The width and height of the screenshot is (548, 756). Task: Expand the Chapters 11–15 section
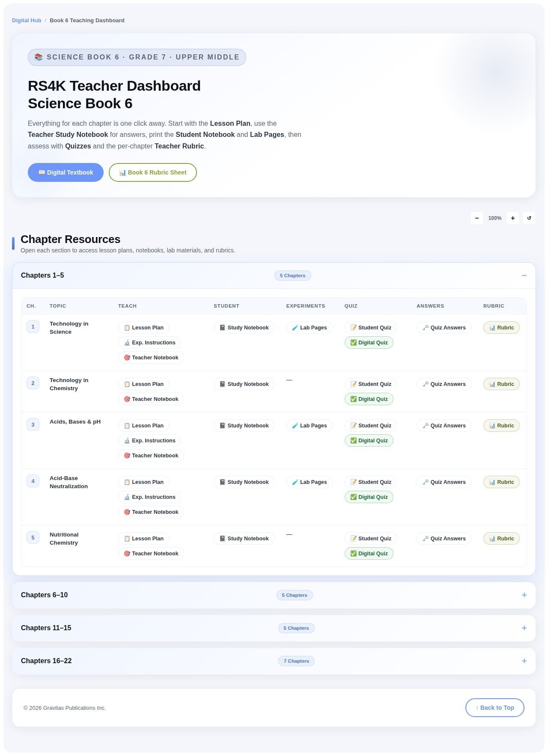pyautogui.click(x=274, y=628)
